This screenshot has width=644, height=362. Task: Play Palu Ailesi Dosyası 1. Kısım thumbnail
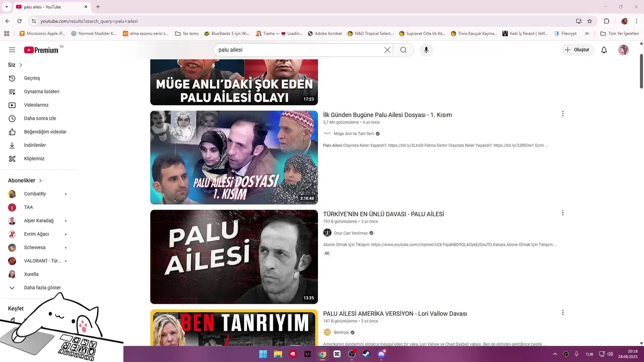(x=234, y=157)
